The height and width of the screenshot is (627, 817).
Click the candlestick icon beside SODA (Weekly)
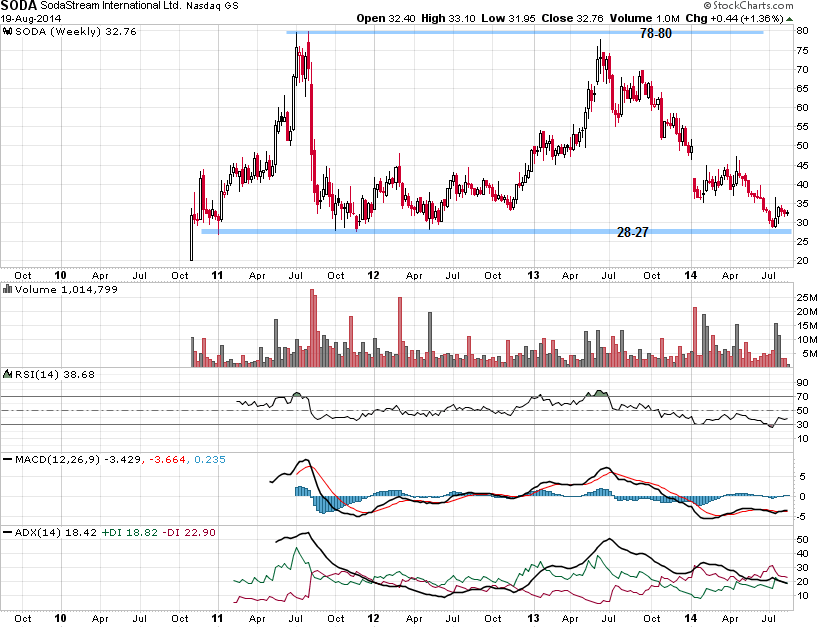tap(8, 31)
